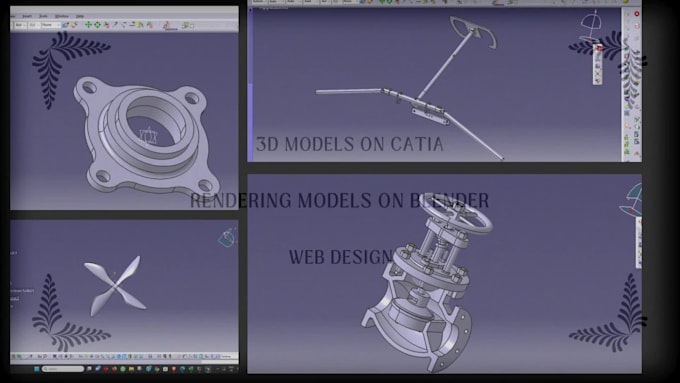Open the Insert menu

[x=27, y=16]
